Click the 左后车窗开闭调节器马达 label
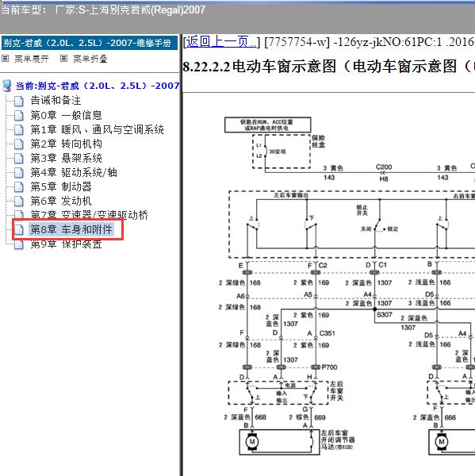Viewport: 475px width, 476px height. click(338, 440)
